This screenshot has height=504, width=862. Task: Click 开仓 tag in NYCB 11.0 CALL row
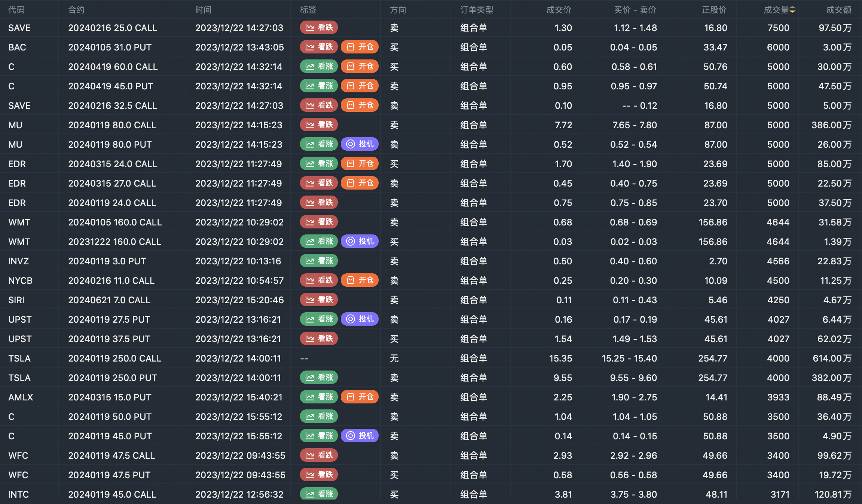(x=360, y=280)
